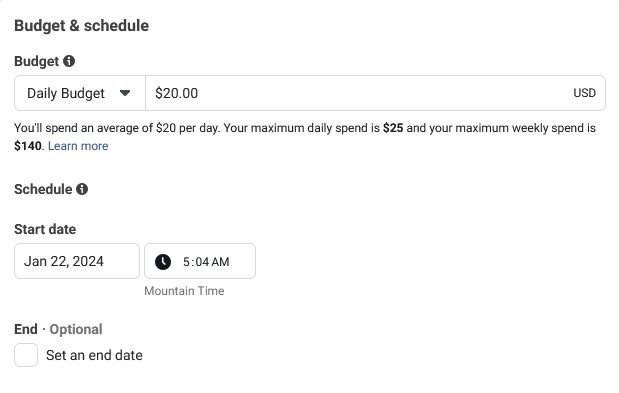
Task: Click the USD currency label
Action: (584, 93)
